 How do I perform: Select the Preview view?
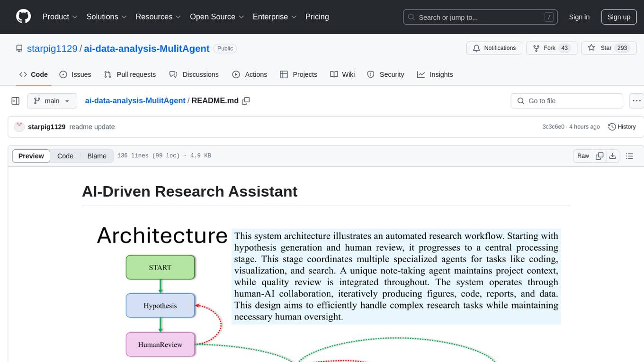tap(31, 156)
